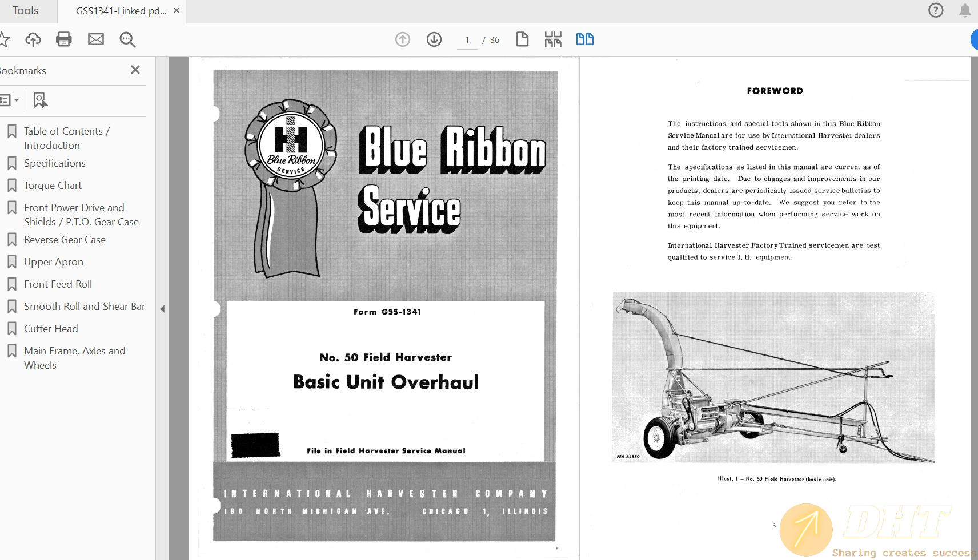Add new bookmark icon in panel

click(39, 100)
